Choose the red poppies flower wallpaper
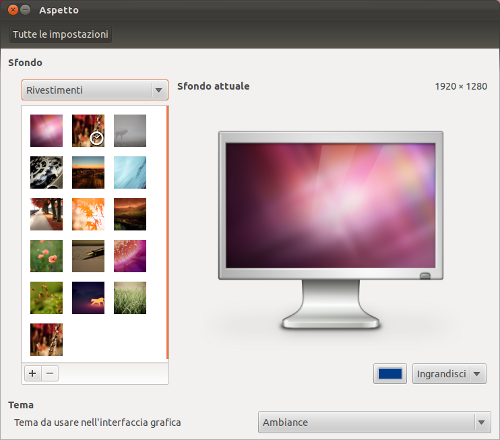The width and height of the screenshot is (500, 440). tap(46, 256)
